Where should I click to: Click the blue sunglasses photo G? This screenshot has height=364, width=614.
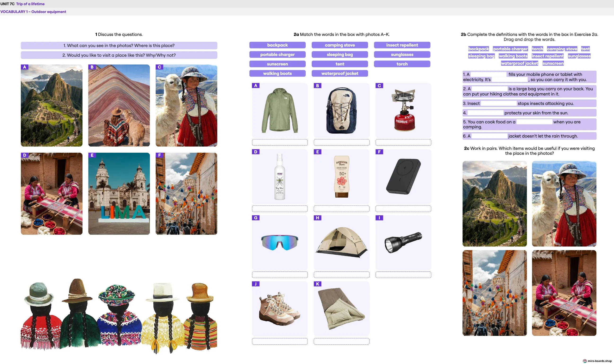279,243
